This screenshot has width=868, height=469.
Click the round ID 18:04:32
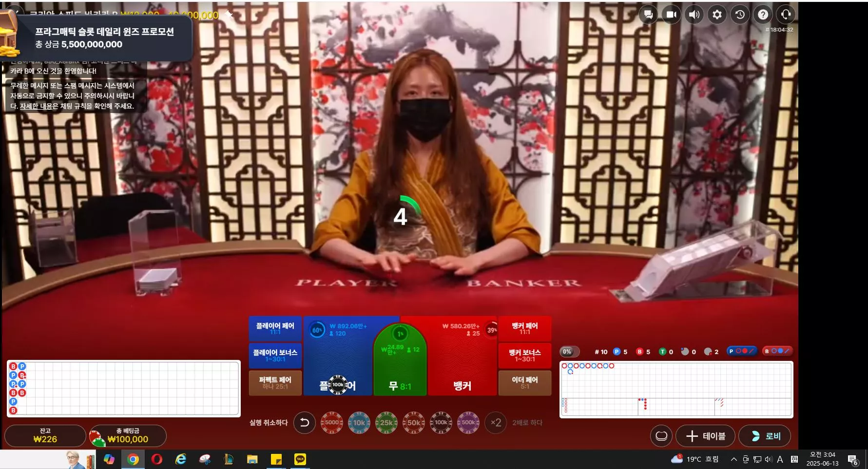779,30
